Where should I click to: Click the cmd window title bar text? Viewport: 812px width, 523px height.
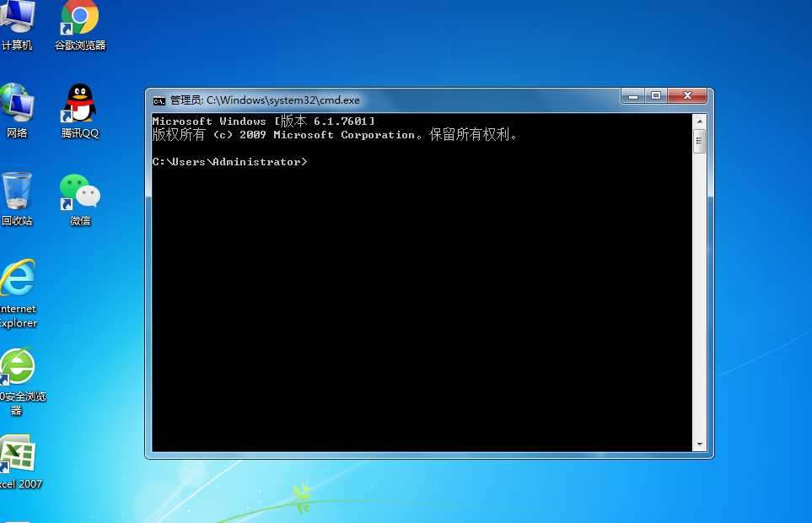point(265,100)
